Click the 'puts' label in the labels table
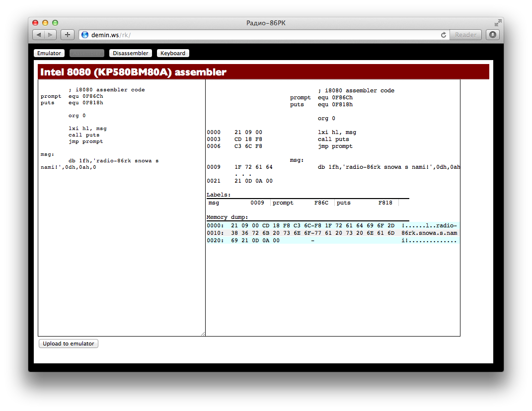532x411 pixels. (343, 203)
